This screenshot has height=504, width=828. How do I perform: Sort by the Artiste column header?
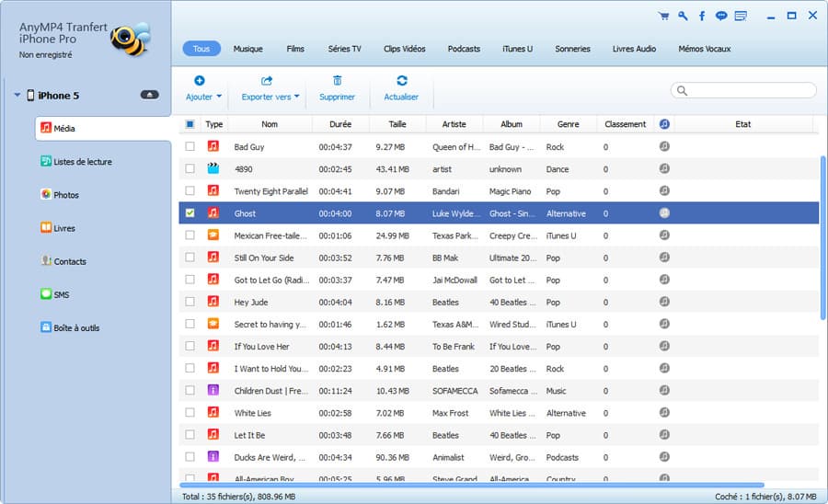click(x=454, y=124)
